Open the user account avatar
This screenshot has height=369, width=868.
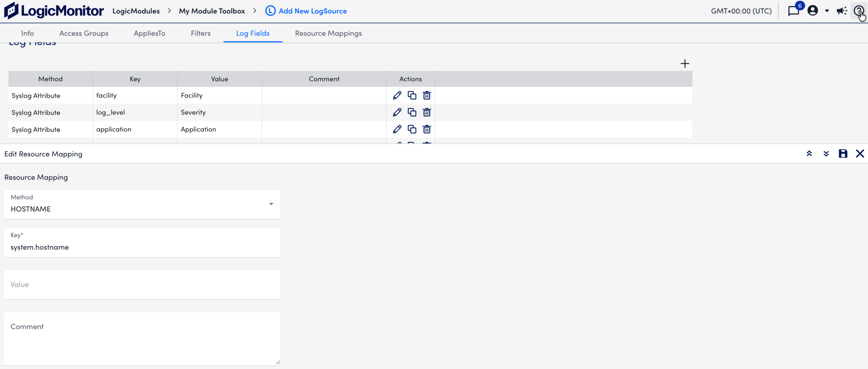tap(812, 11)
